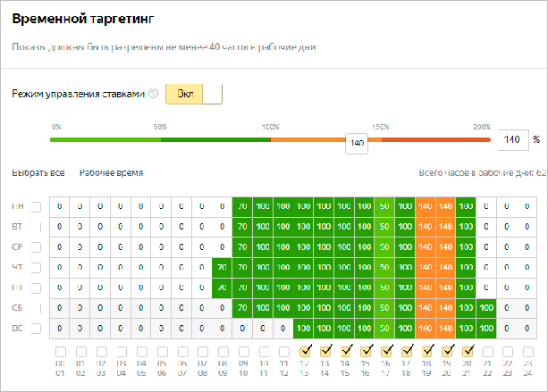
Task: Click the Saturday 21–22 cell showing 100
Action: [x=486, y=308]
